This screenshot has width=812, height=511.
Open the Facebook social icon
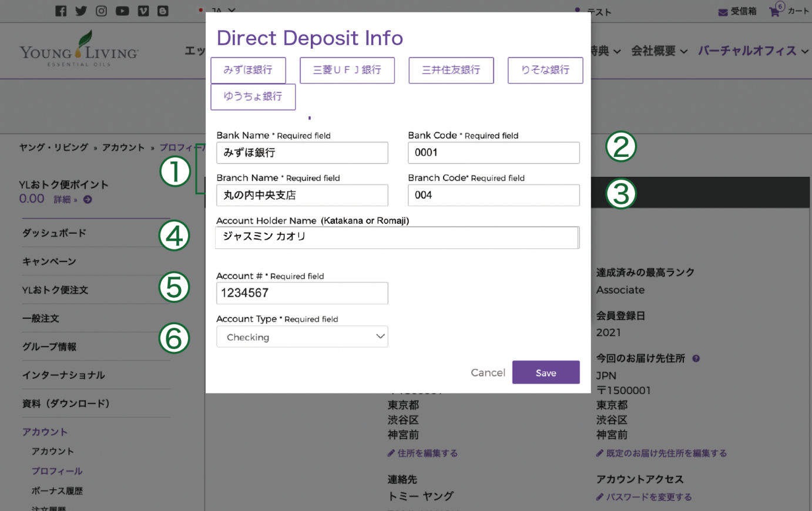(61, 11)
